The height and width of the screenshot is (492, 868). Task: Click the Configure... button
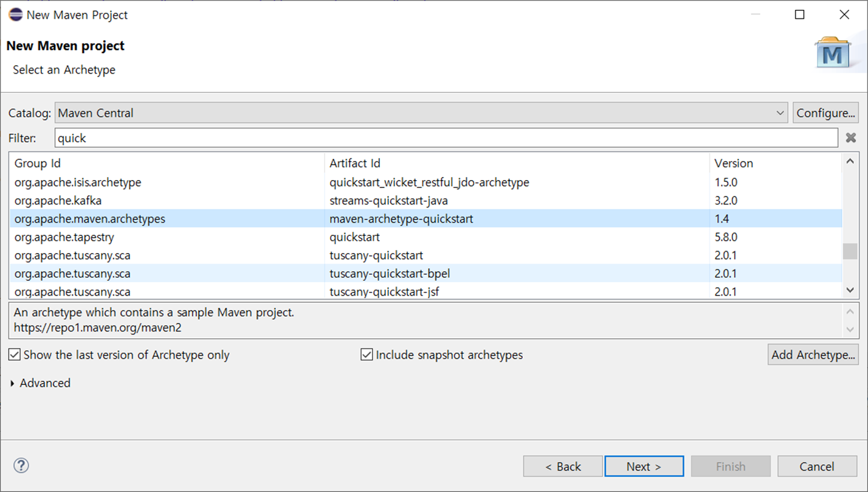click(x=825, y=113)
